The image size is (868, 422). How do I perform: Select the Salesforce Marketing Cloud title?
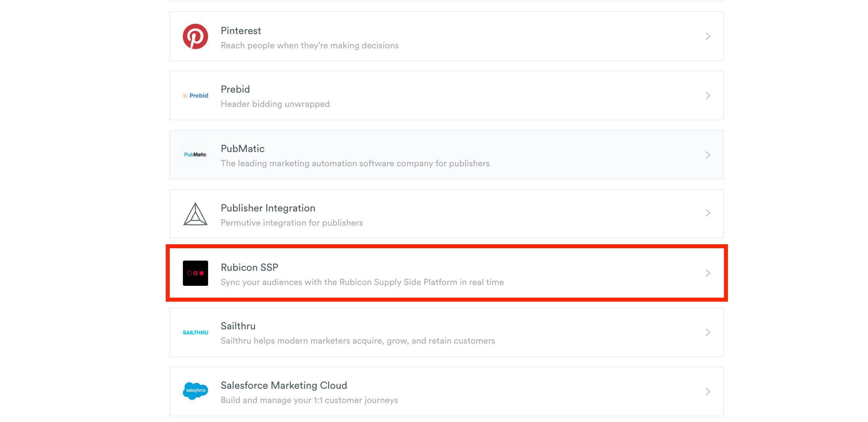pyautogui.click(x=284, y=385)
